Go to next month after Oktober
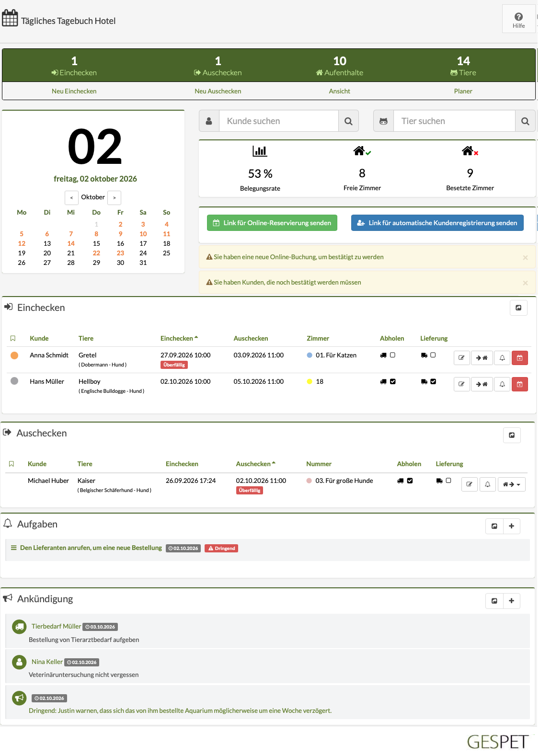Viewport: 540px width, 756px height. (x=114, y=197)
